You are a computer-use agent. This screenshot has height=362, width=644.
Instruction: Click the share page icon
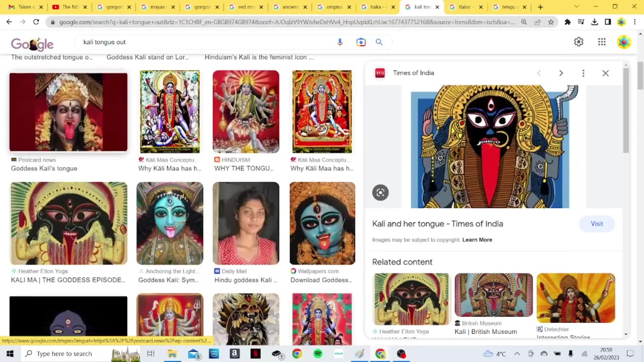click(537, 22)
